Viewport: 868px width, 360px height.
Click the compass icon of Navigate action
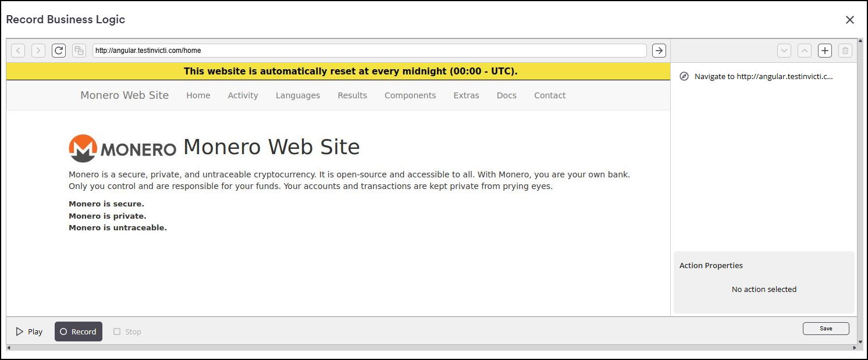tap(684, 76)
